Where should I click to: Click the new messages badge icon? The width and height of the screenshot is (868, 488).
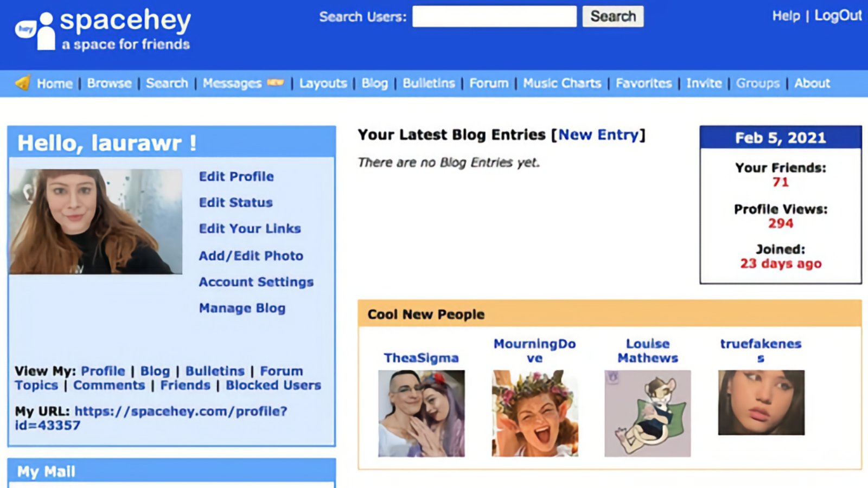click(275, 82)
